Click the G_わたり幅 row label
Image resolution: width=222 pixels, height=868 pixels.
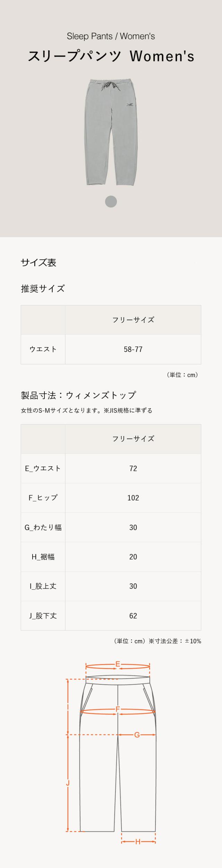point(43,527)
